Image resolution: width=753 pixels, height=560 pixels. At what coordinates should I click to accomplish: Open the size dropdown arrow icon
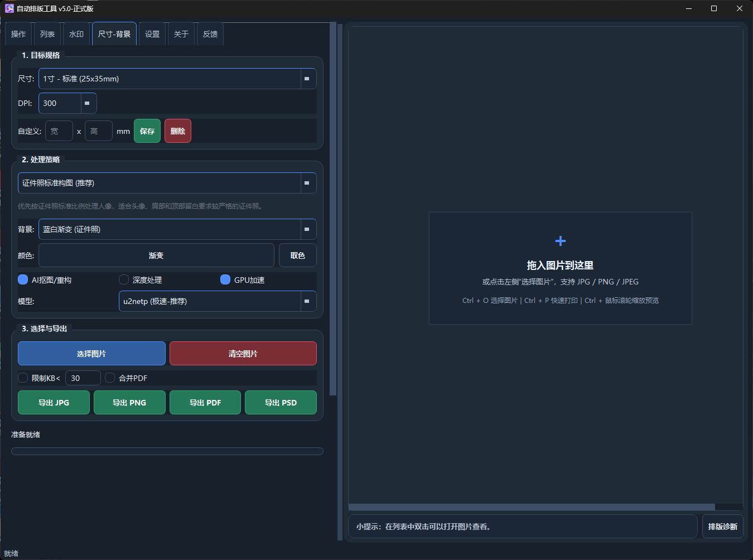tap(307, 79)
